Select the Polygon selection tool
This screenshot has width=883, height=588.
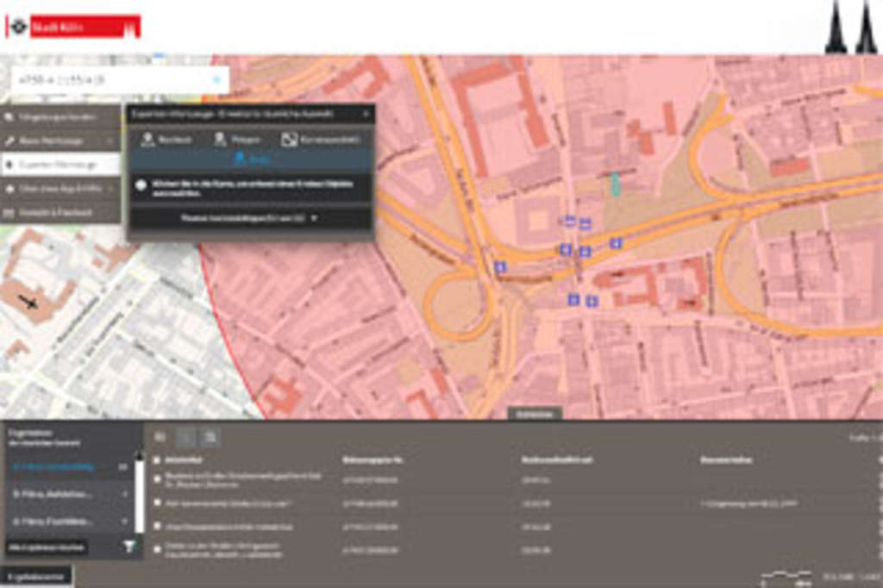[x=236, y=139]
